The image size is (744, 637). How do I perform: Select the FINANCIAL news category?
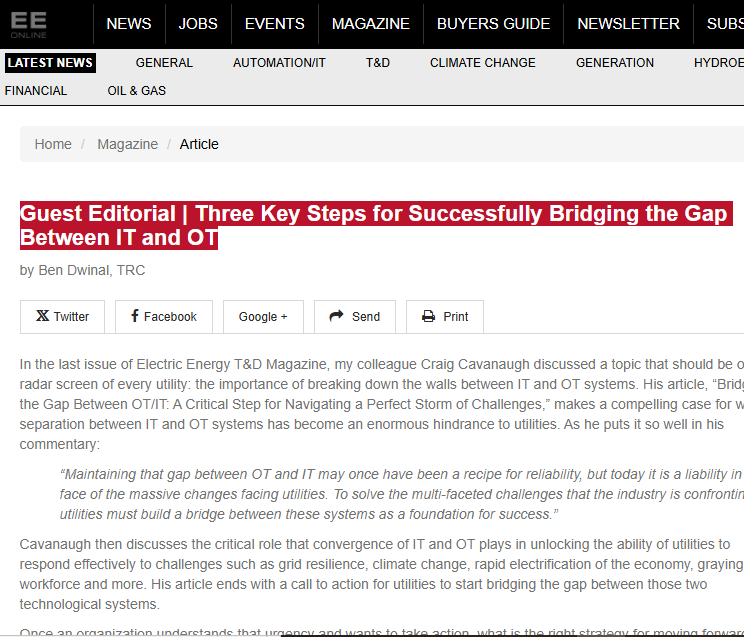point(36,91)
